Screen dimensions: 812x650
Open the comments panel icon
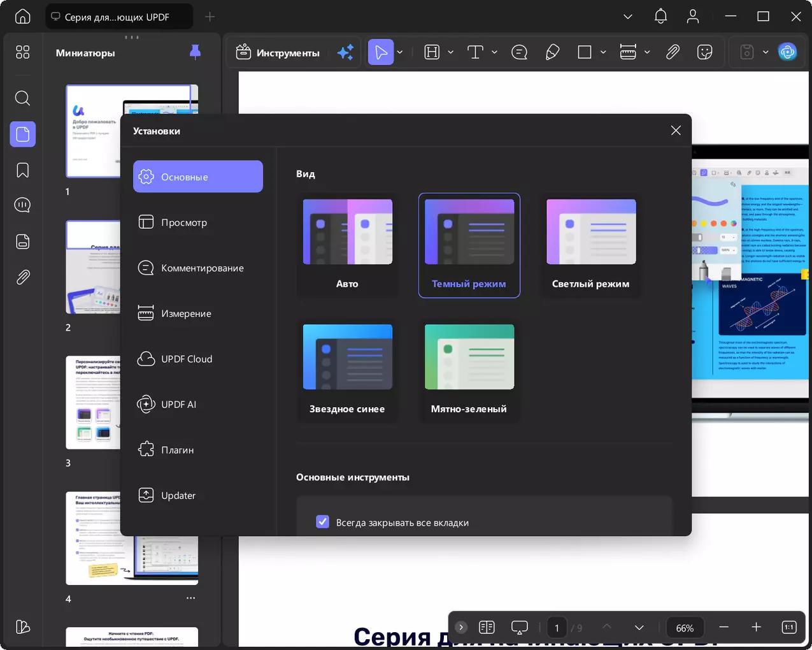click(23, 205)
